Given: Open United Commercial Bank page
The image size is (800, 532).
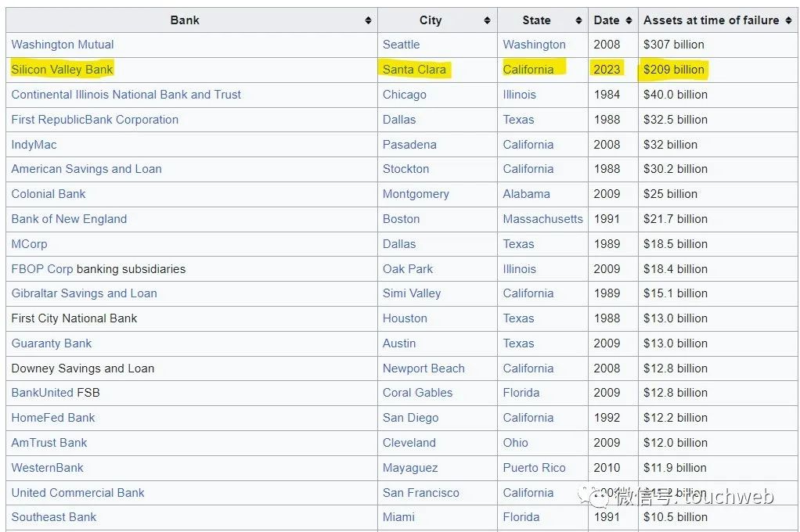Looking at the screenshot, I should coord(77,493).
